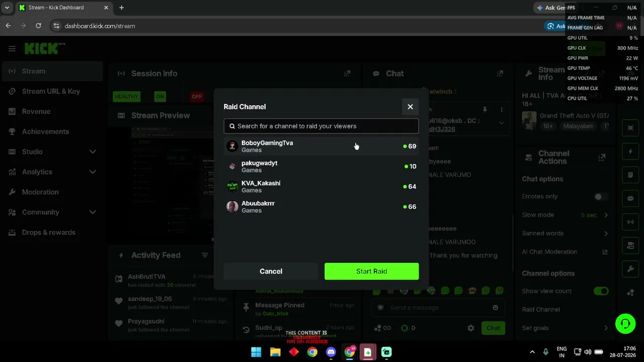
Task: Click the taskbar microphone tray icon
Action: pos(546,352)
